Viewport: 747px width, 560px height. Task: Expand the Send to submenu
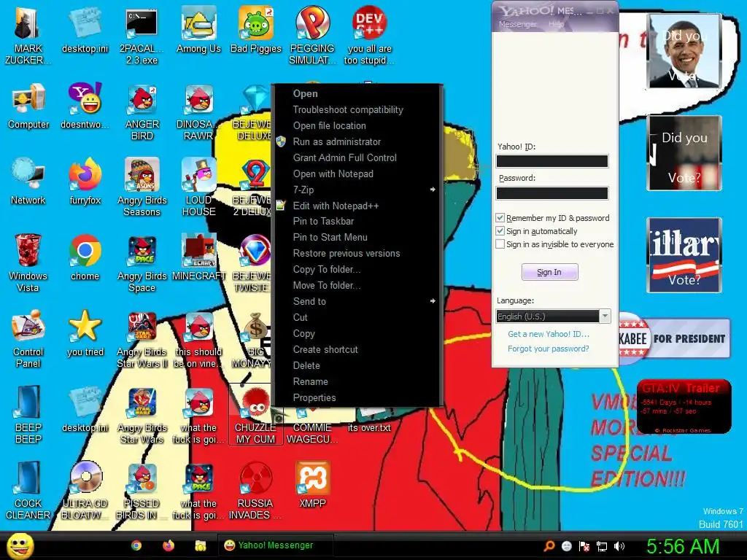click(357, 301)
